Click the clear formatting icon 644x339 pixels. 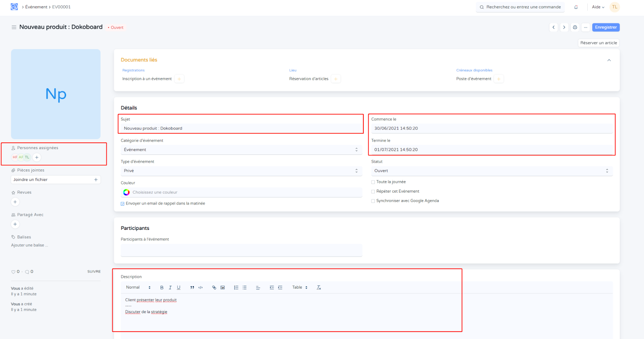319,288
